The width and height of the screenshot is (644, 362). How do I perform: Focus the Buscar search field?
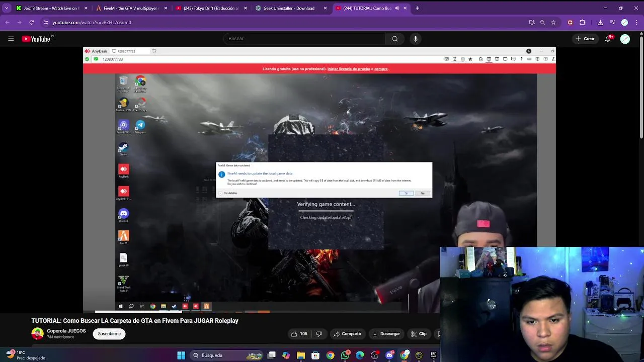304,39
